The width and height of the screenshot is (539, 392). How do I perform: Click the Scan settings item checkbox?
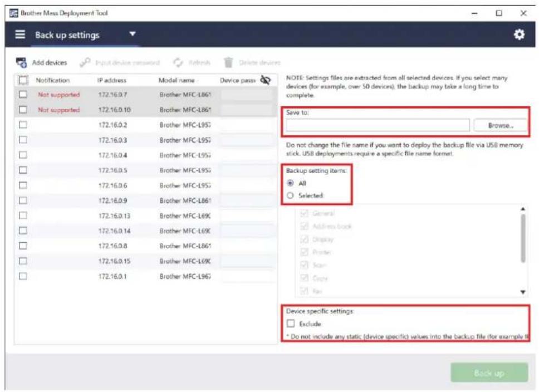(304, 265)
